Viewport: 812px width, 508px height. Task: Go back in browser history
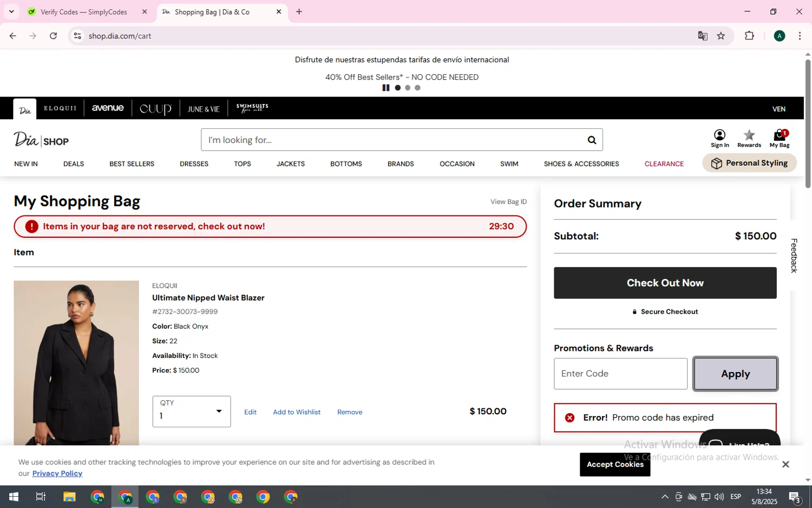(x=13, y=36)
